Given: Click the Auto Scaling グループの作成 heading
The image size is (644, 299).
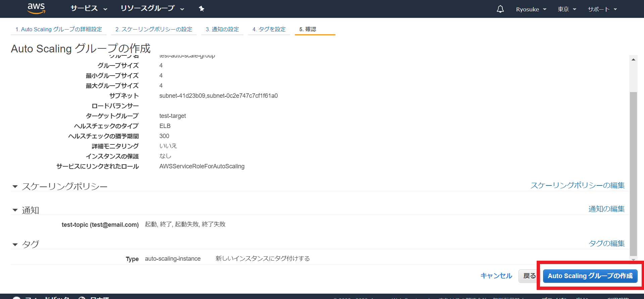Looking at the screenshot, I should (x=81, y=49).
